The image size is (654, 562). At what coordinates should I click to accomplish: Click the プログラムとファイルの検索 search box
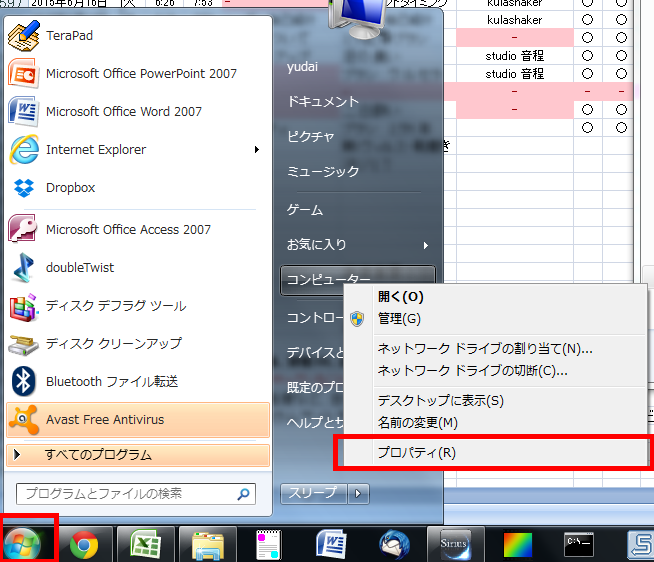[x=136, y=494]
